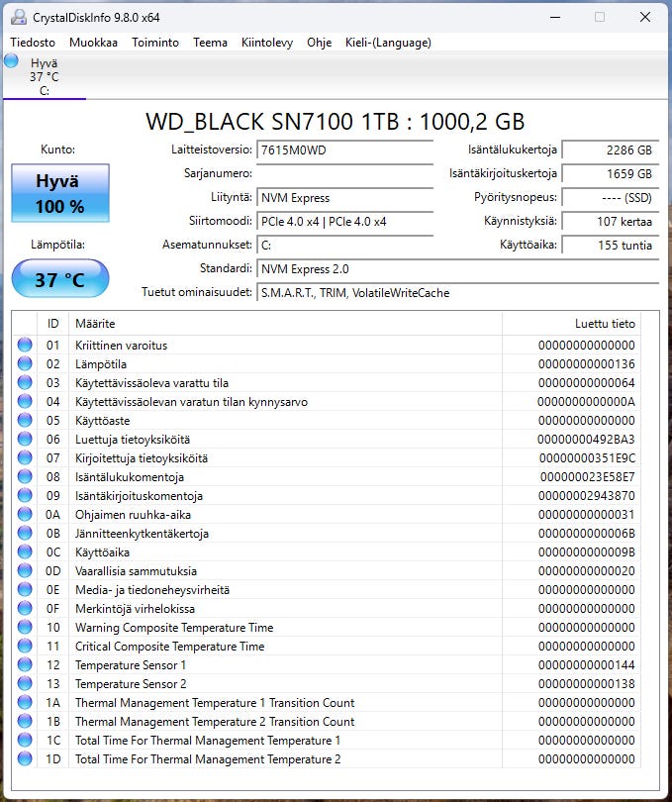The height and width of the screenshot is (802, 672).
Task: Click the Asematunnukset field C:
Action: (x=344, y=245)
